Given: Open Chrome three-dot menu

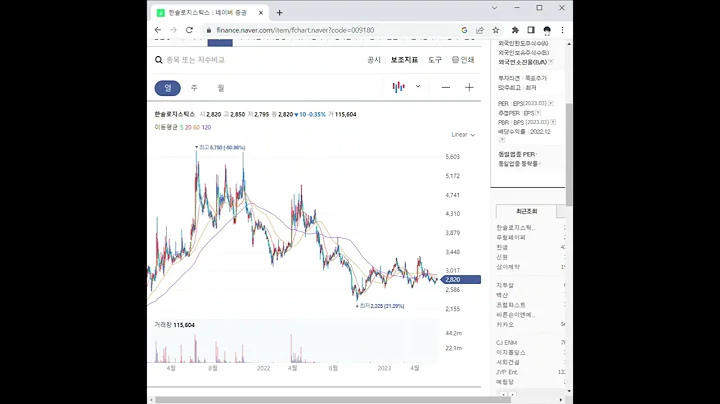Looking at the screenshot, I should [x=562, y=30].
